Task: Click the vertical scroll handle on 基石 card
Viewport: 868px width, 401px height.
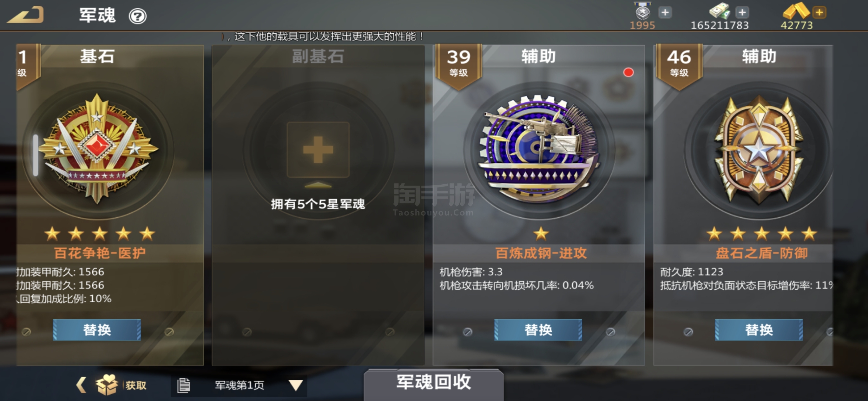Action: [x=36, y=155]
